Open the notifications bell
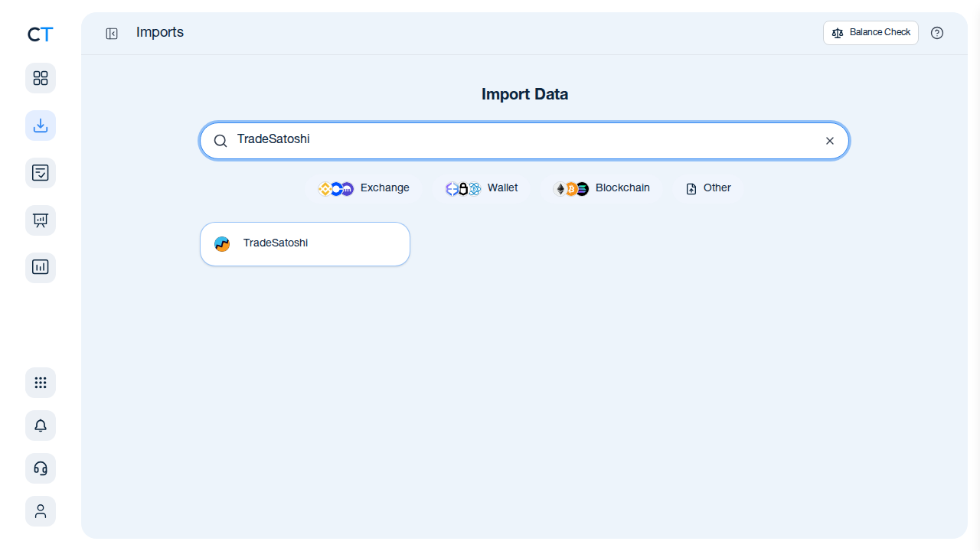The height and width of the screenshot is (551, 980). tap(41, 425)
